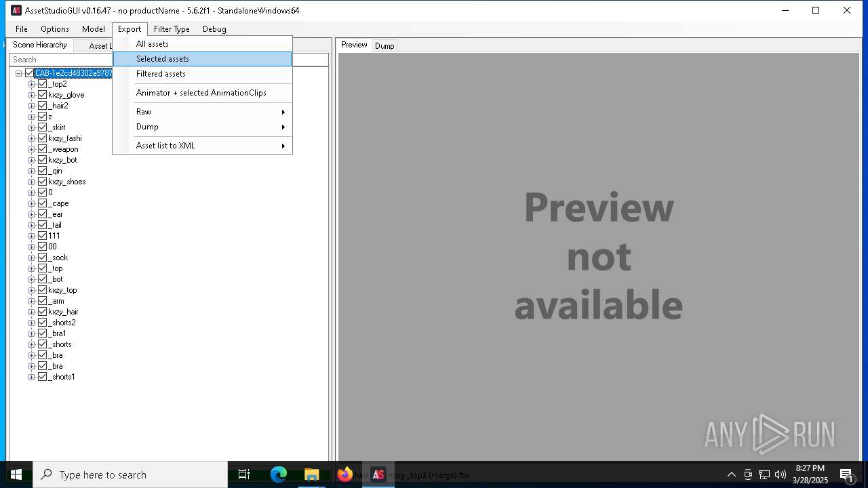This screenshot has width=868, height=488.
Task: Choose Filtered assets export option
Action: pos(202,74)
